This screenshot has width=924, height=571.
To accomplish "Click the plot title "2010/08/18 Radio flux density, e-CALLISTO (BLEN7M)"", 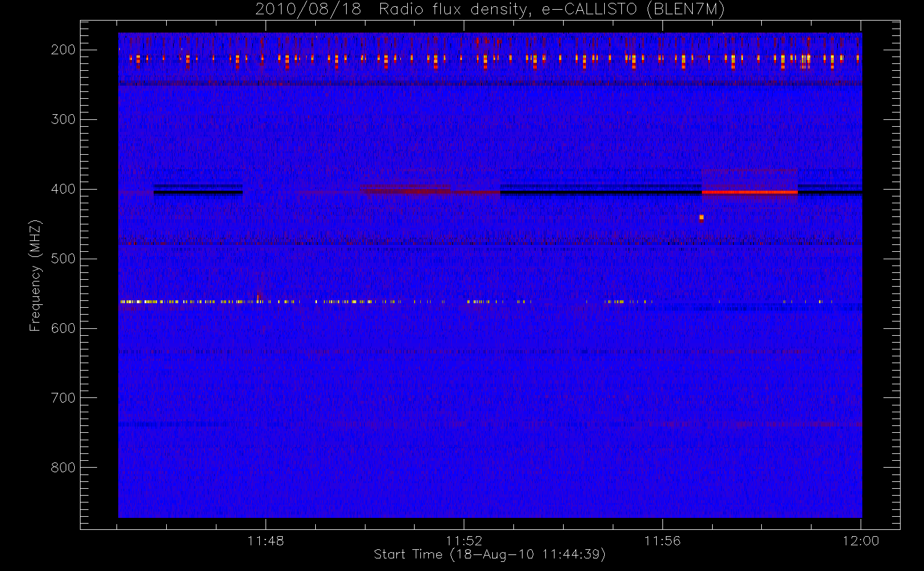I will [490, 9].
